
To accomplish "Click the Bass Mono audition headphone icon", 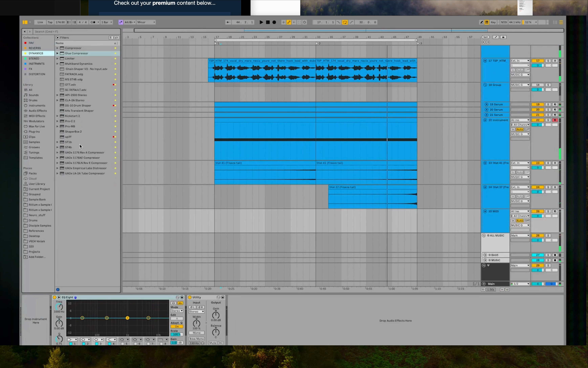I will (x=203, y=343).
